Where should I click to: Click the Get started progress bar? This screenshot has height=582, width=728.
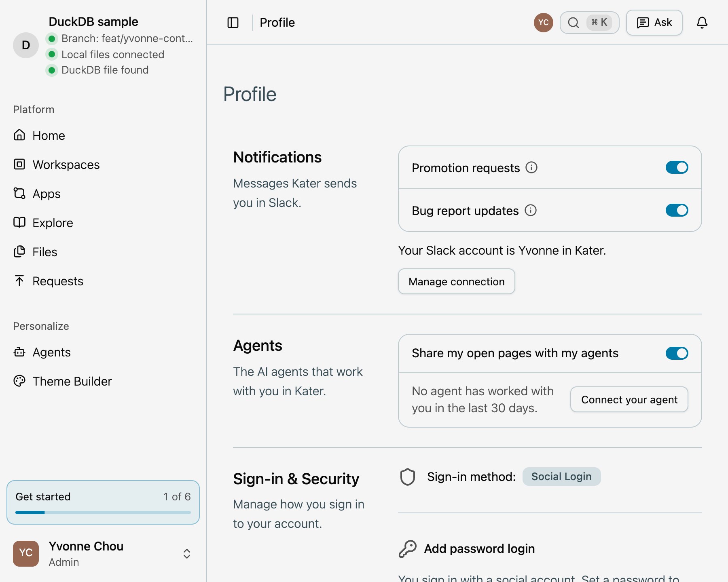103,512
